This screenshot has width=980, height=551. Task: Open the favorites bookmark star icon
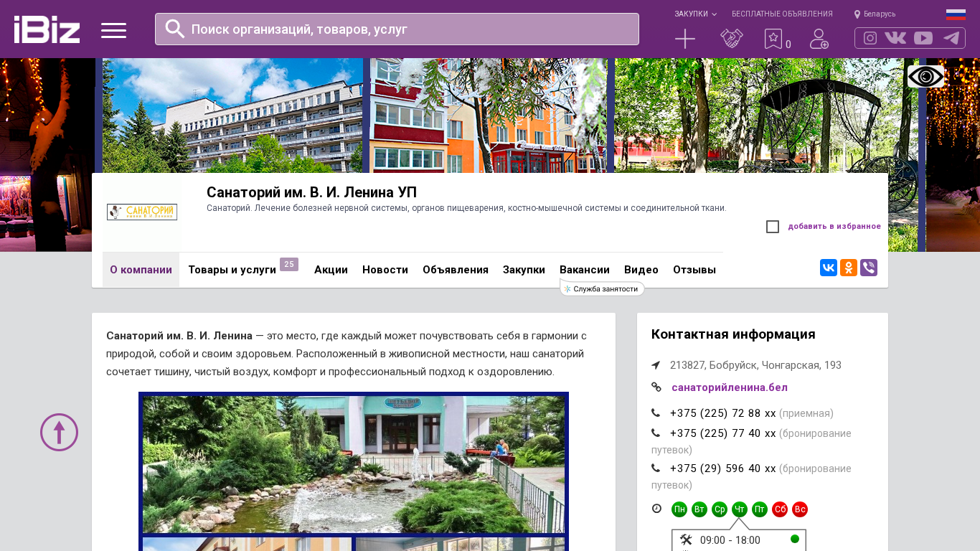click(773, 39)
